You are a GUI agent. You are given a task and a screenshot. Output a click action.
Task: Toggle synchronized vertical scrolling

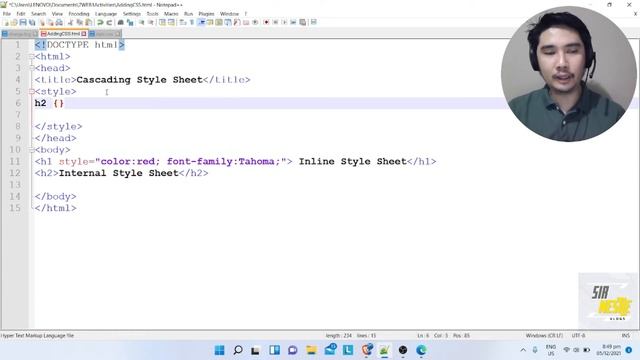click(x=162, y=22)
